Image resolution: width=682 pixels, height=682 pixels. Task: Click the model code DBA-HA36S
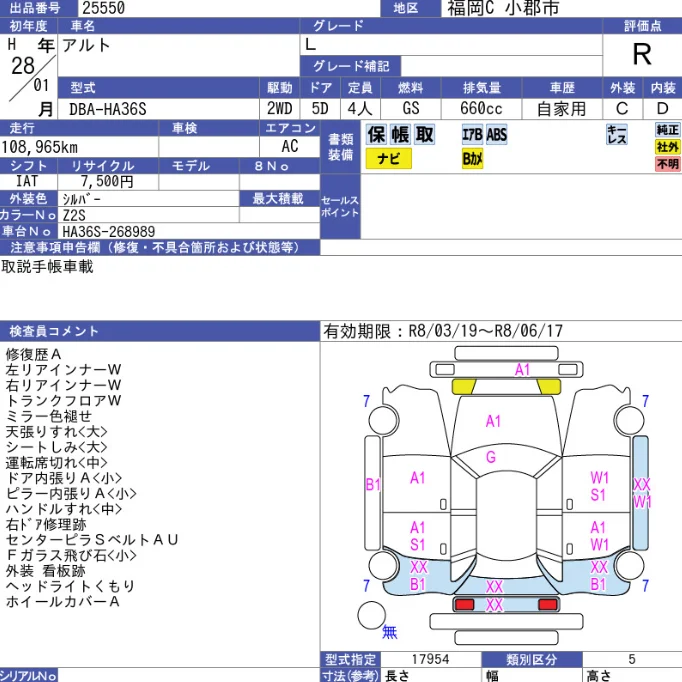(108, 109)
